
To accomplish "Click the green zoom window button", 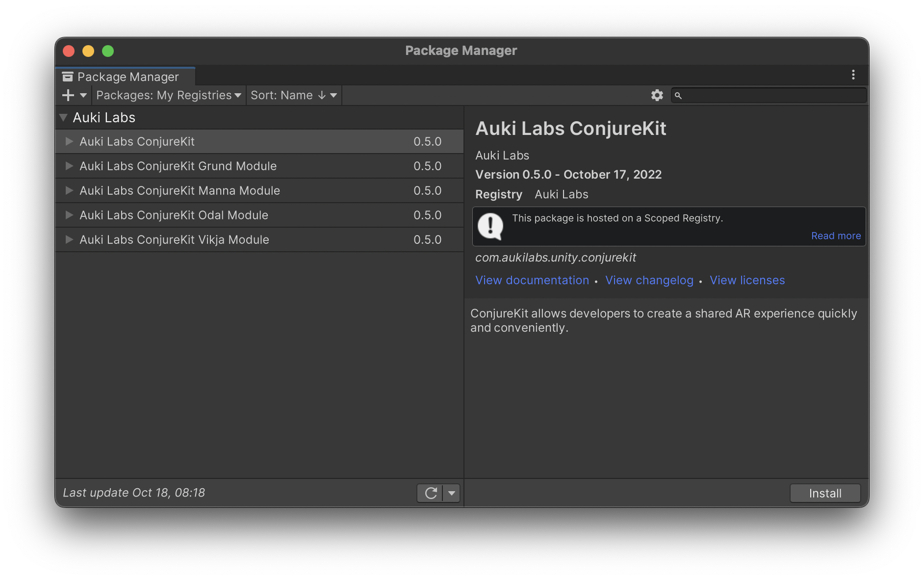I will tap(108, 51).
